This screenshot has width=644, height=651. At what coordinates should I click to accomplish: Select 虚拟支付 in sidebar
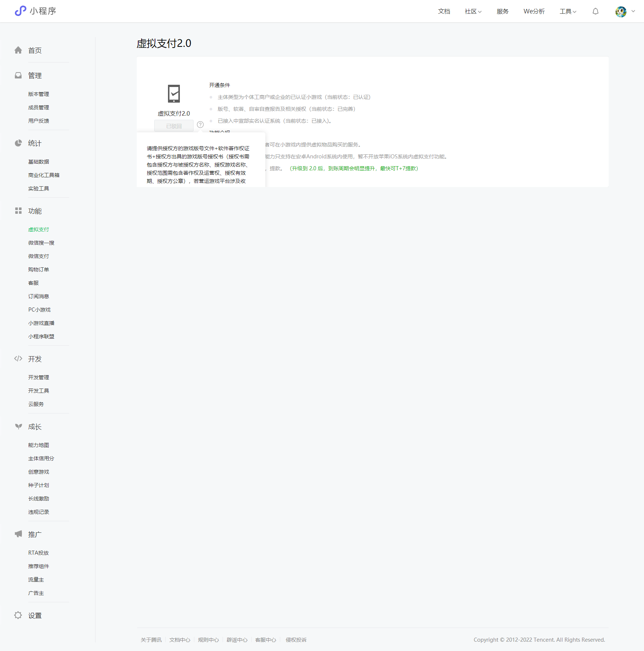click(39, 229)
